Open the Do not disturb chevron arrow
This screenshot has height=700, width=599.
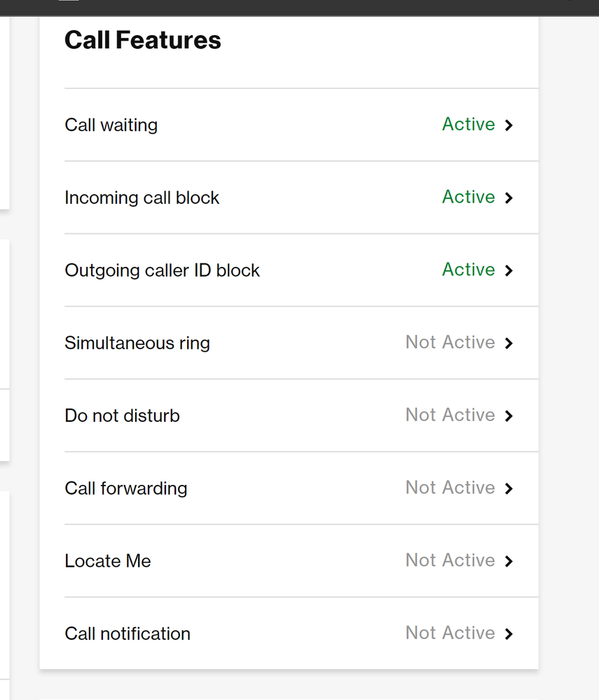coord(509,416)
